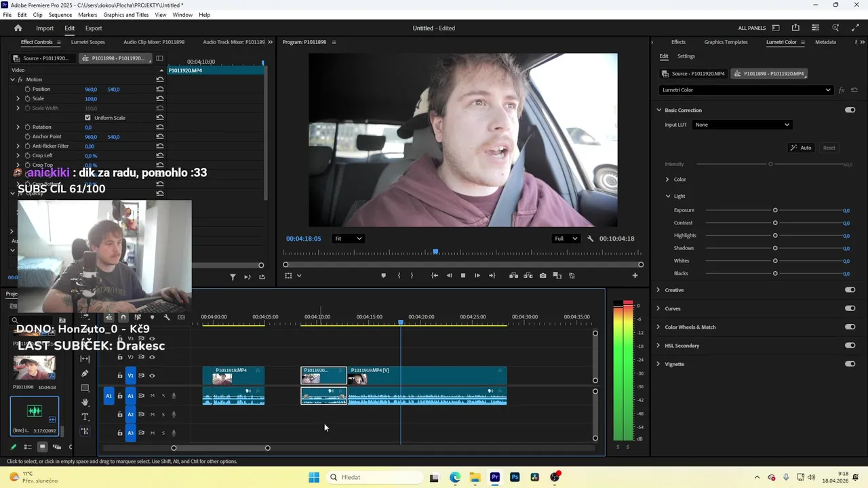Open Lumetri Settings tab link
868x488 pixels.
coord(686,56)
